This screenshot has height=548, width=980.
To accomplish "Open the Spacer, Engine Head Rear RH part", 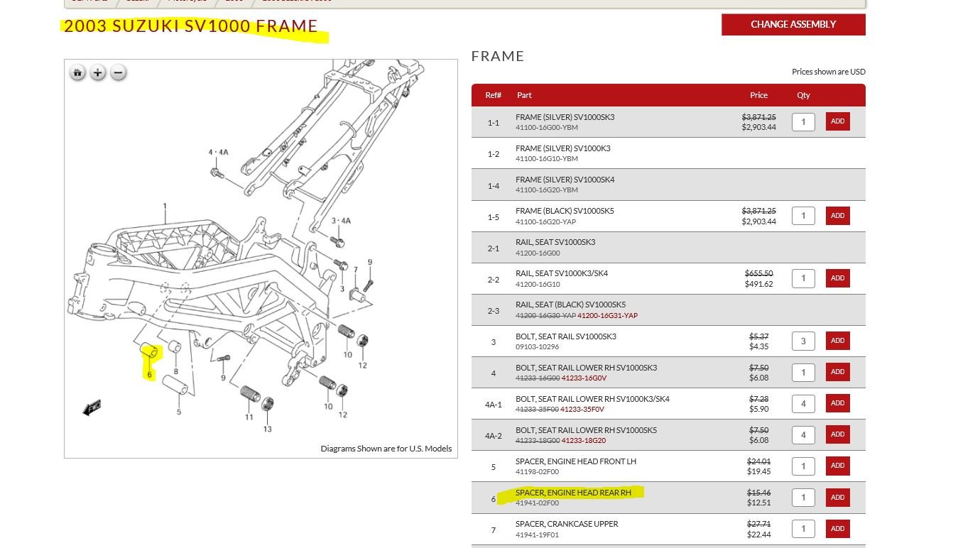I will pos(573,493).
